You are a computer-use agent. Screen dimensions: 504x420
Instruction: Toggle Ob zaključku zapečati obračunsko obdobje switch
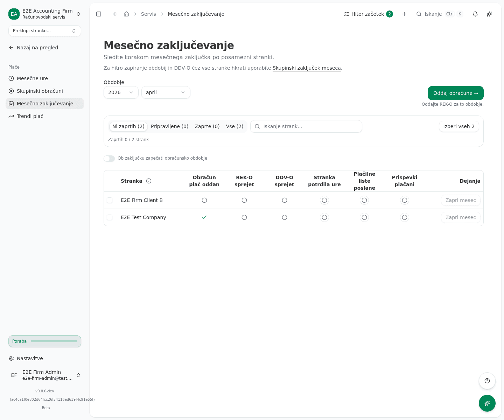coord(109,159)
